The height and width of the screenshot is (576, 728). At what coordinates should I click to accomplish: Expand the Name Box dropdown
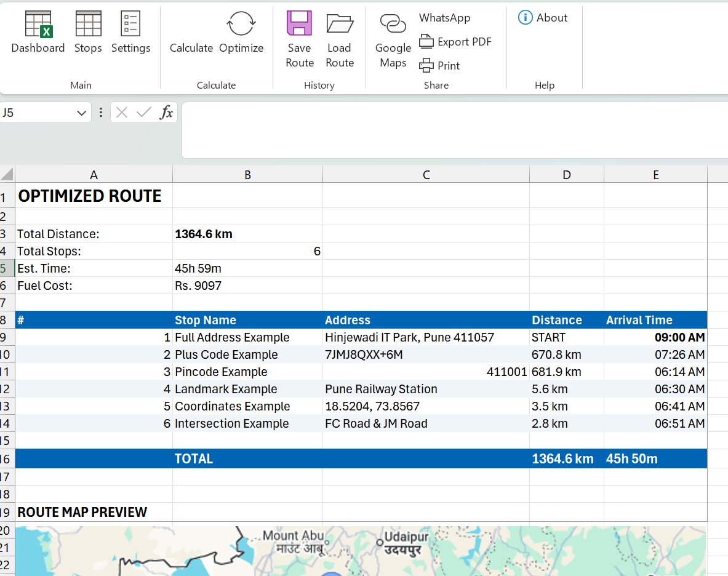(x=81, y=113)
